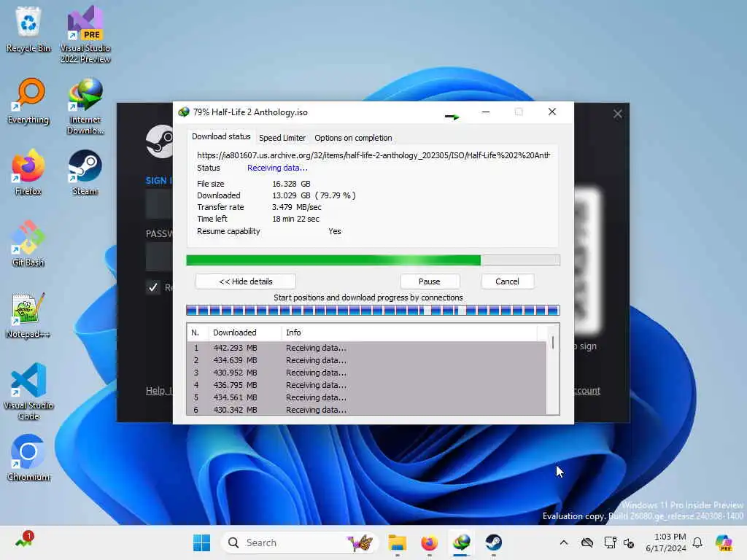Select the Visual Studio Code desktop icon
This screenshot has height=560, width=747.
click(x=28, y=392)
